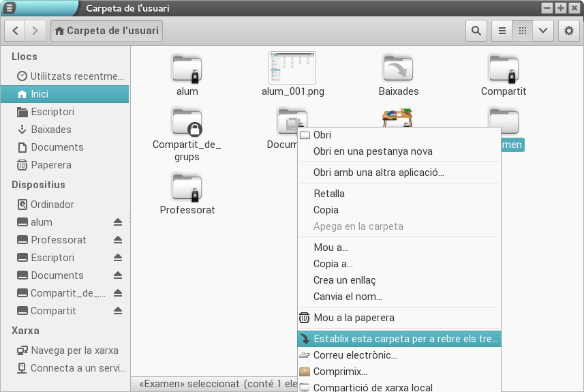
Task: Open the settings gear menu
Action: tap(569, 31)
